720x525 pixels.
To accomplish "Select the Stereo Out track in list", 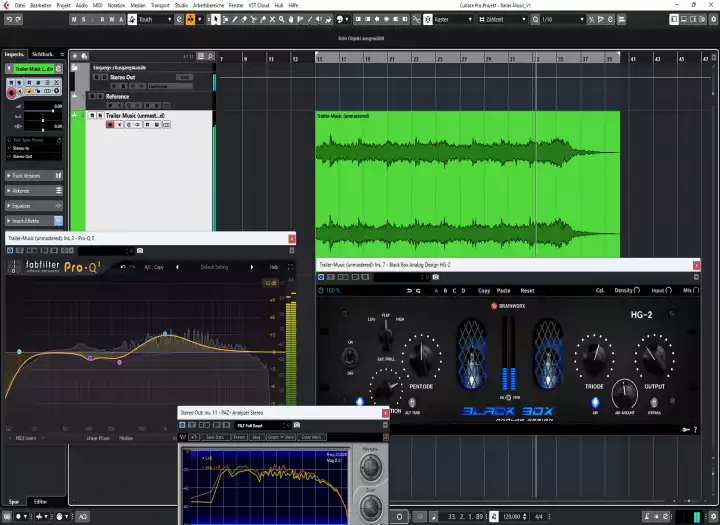I will click(123, 77).
